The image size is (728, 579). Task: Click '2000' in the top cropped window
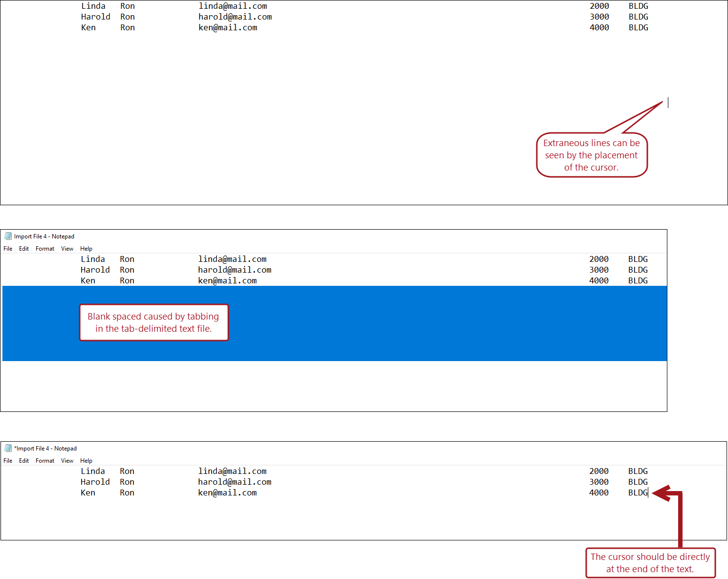599,6
